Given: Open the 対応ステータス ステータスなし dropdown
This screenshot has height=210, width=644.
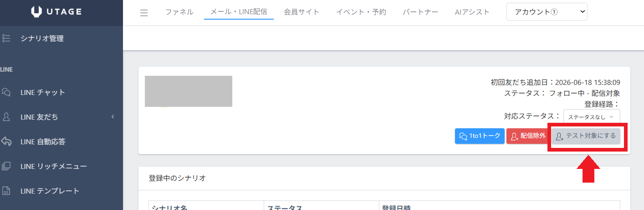Looking at the screenshot, I should [591, 117].
